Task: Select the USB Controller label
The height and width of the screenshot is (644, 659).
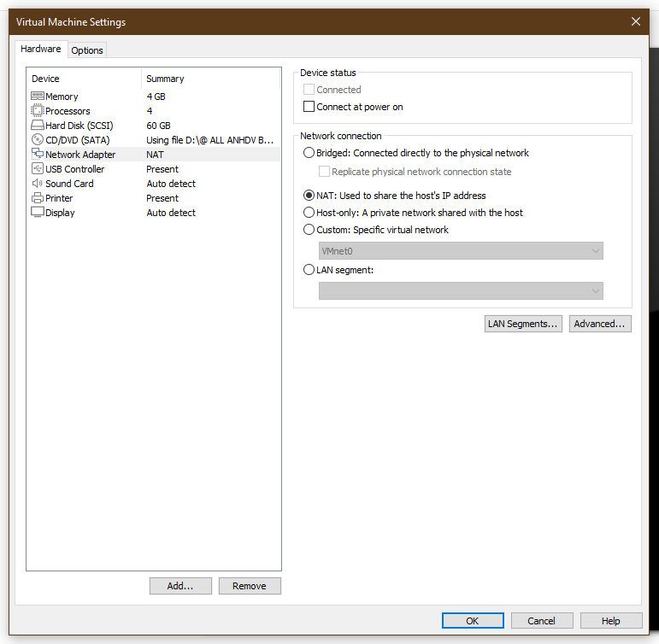Action: (x=75, y=169)
